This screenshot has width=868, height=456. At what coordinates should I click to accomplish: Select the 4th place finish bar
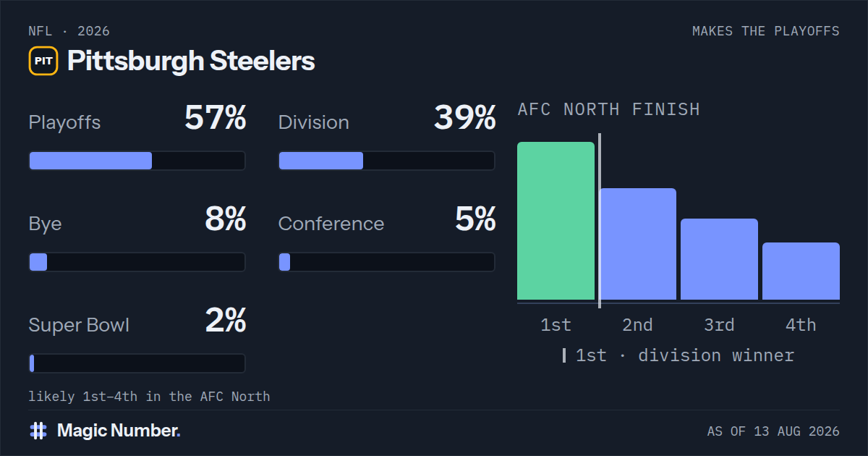coord(801,271)
